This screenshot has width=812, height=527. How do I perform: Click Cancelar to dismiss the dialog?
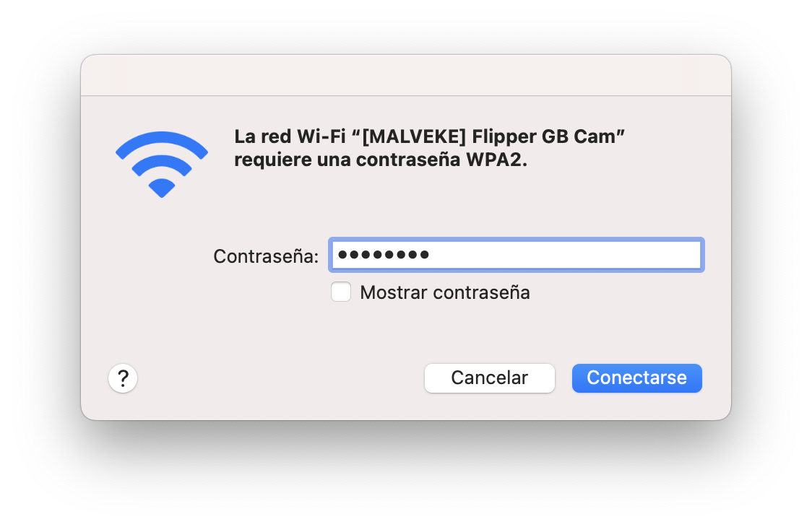point(489,378)
